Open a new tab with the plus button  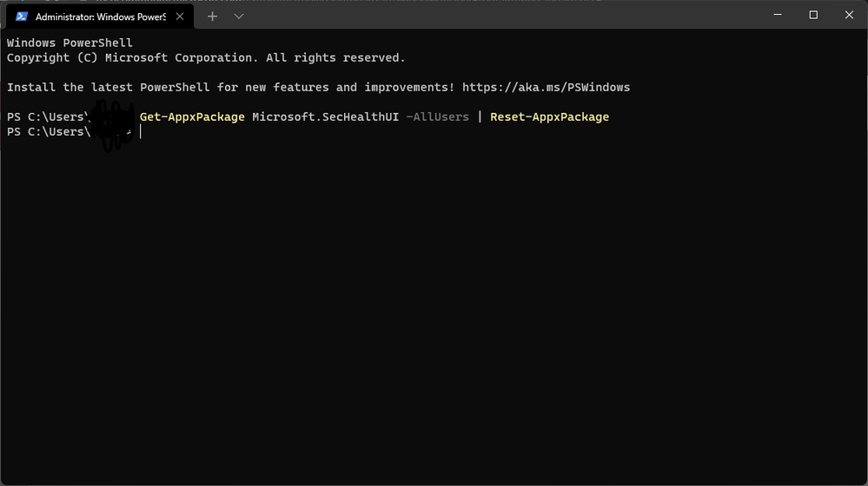point(212,17)
